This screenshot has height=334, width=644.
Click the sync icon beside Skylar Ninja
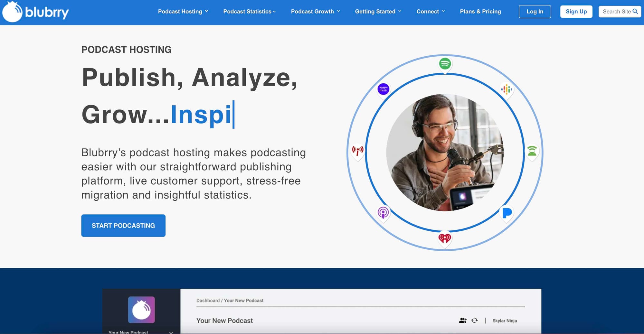point(475,320)
